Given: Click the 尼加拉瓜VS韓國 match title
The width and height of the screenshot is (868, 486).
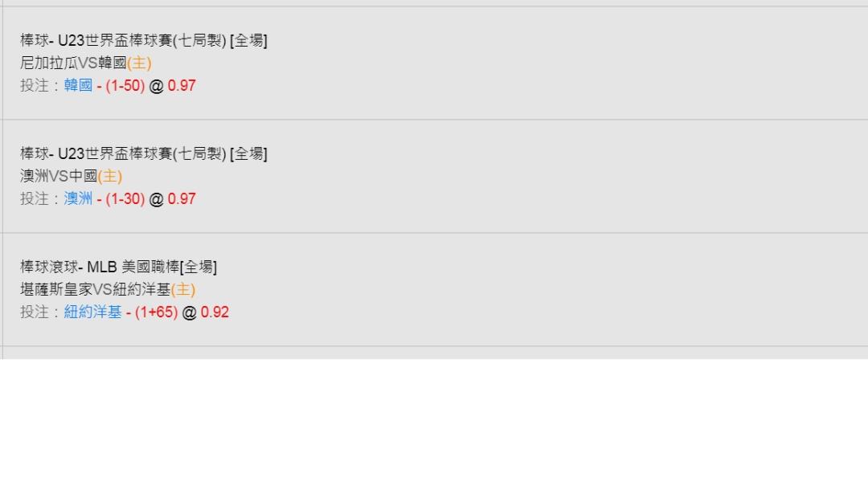Looking at the screenshot, I should (x=74, y=63).
